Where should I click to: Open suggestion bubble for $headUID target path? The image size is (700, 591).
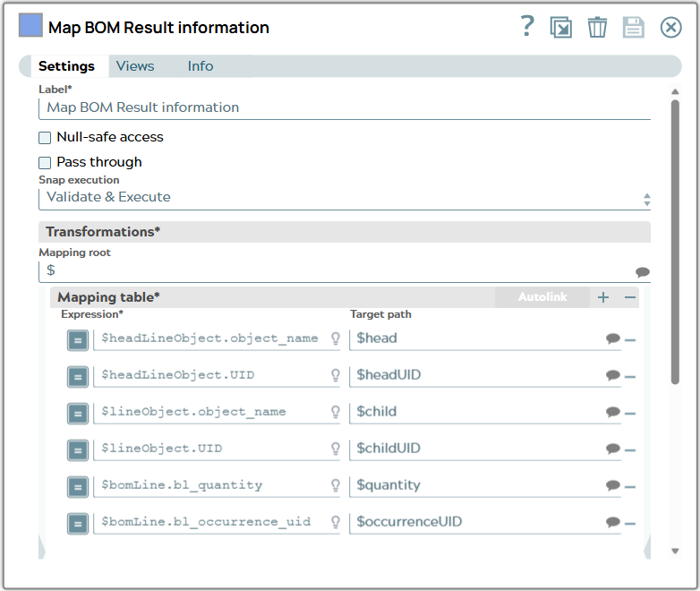tap(613, 375)
